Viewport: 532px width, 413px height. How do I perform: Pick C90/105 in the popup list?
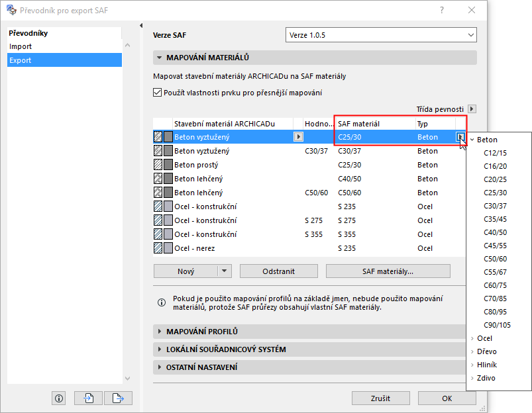click(497, 325)
